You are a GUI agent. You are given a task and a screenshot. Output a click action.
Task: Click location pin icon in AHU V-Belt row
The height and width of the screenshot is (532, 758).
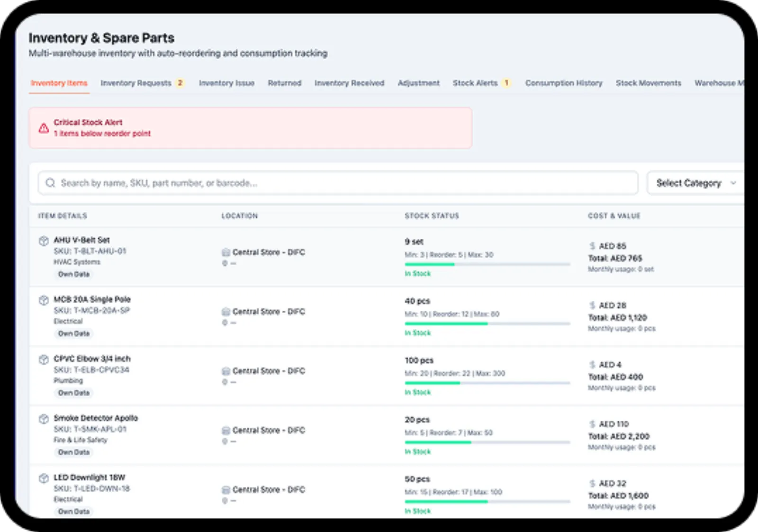pyautogui.click(x=225, y=263)
